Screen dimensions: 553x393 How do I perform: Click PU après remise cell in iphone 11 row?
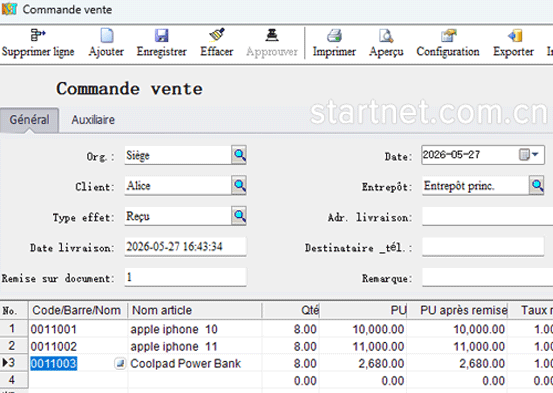457,346
